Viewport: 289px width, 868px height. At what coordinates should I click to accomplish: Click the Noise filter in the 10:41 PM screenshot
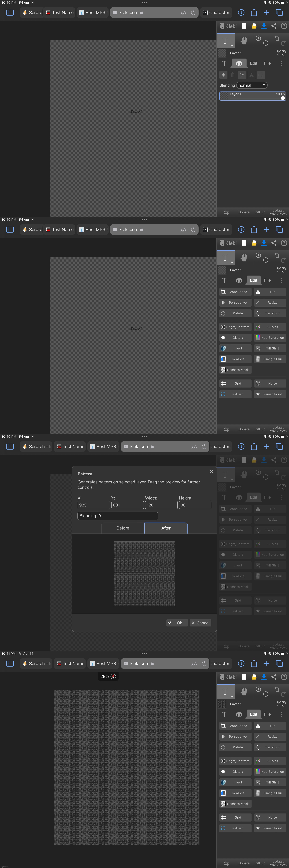point(270,818)
